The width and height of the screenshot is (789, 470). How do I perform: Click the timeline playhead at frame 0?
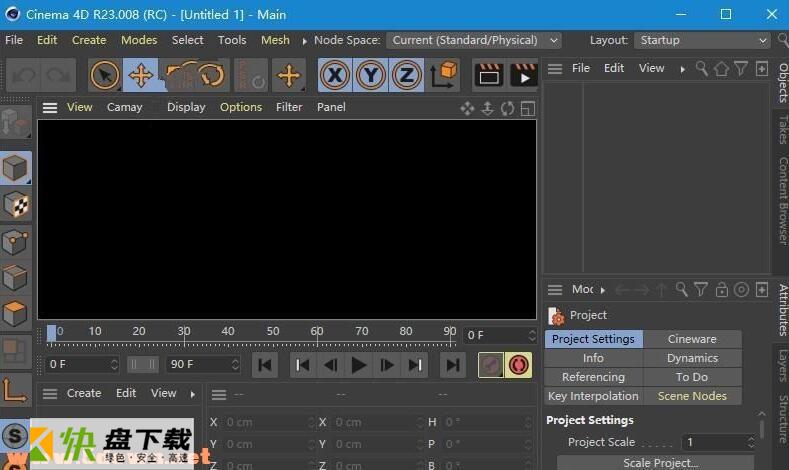point(51,333)
